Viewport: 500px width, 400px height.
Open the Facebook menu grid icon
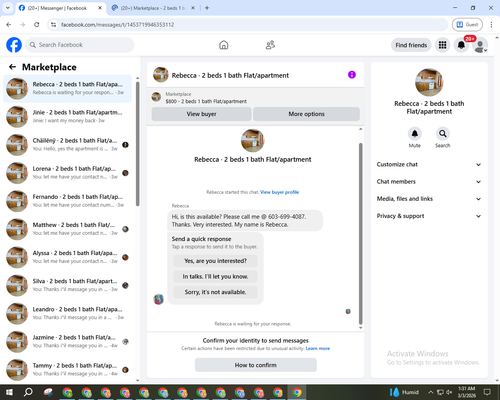click(x=442, y=45)
